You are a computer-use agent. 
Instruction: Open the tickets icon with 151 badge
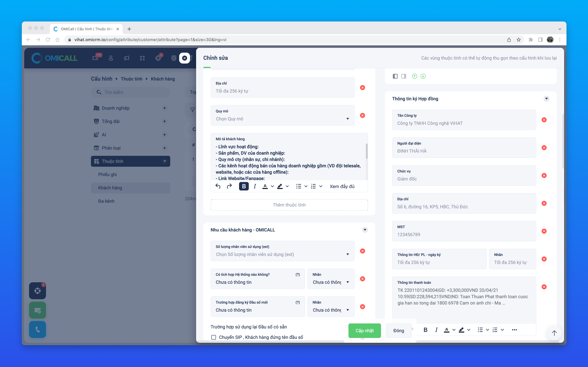pyautogui.click(x=96, y=57)
